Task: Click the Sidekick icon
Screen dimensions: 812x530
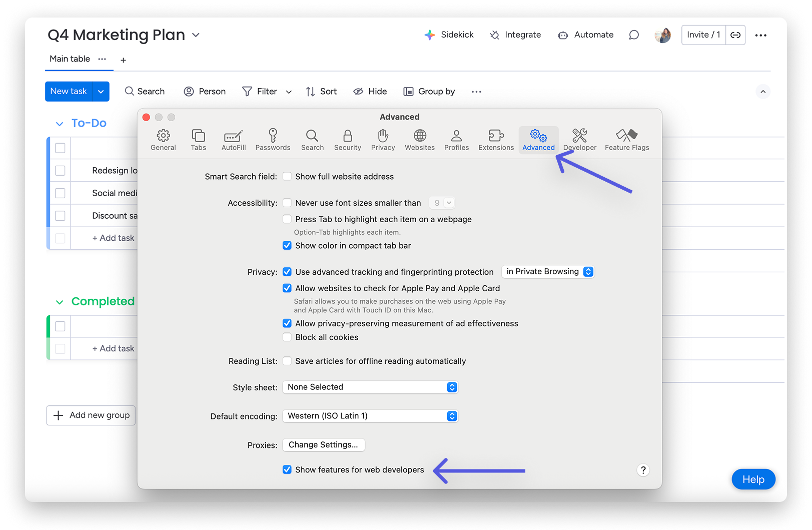Action: (x=430, y=35)
